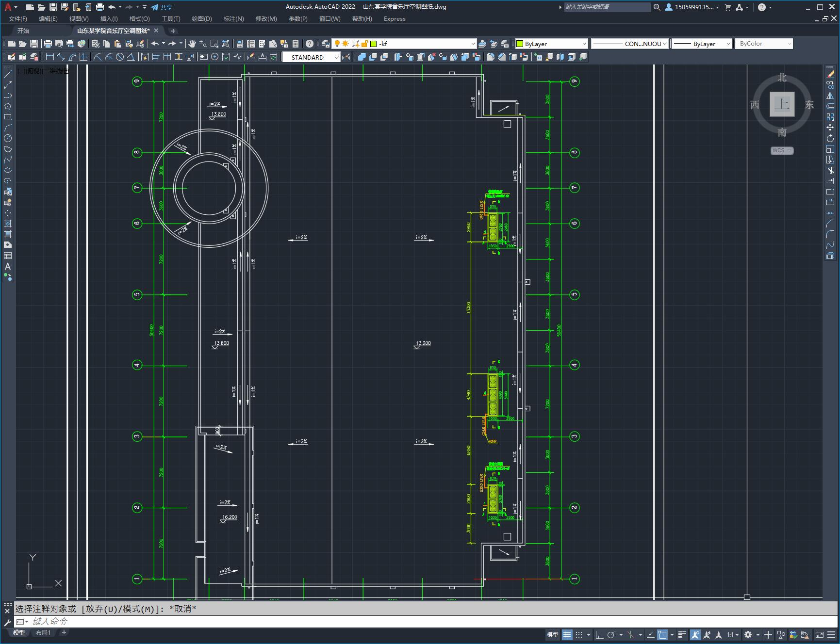Open the CON...NUOU linetype dropdown

[630, 44]
